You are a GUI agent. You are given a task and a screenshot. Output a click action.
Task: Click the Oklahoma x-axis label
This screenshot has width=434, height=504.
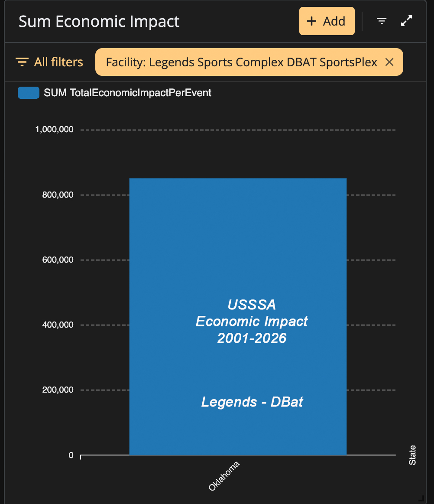coord(224,476)
